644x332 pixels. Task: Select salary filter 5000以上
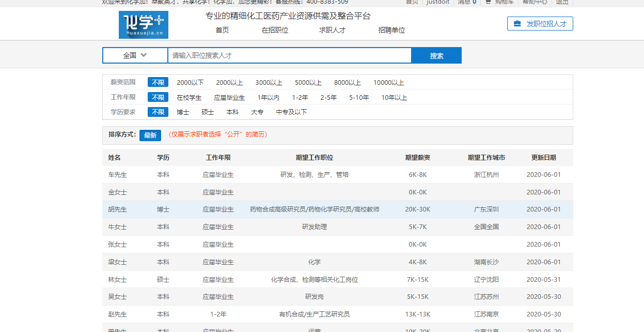(308, 83)
